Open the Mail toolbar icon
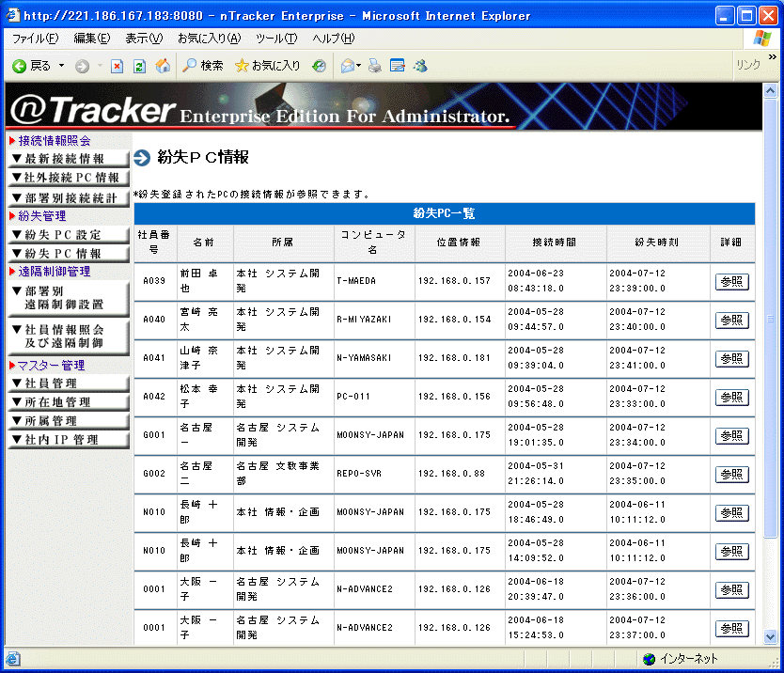The width and height of the screenshot is (784, 673). pyautogui.click(x=347, y=66)
